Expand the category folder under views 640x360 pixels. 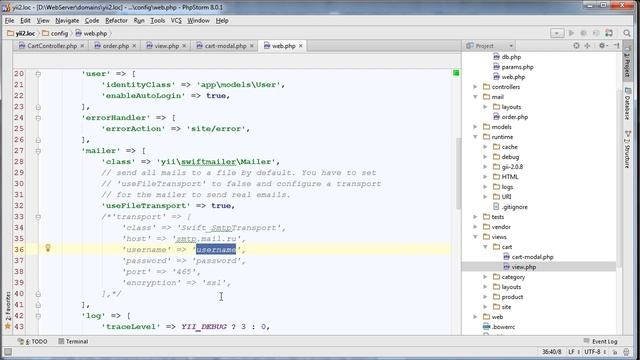pyautogui.click(x=485, y=277)
